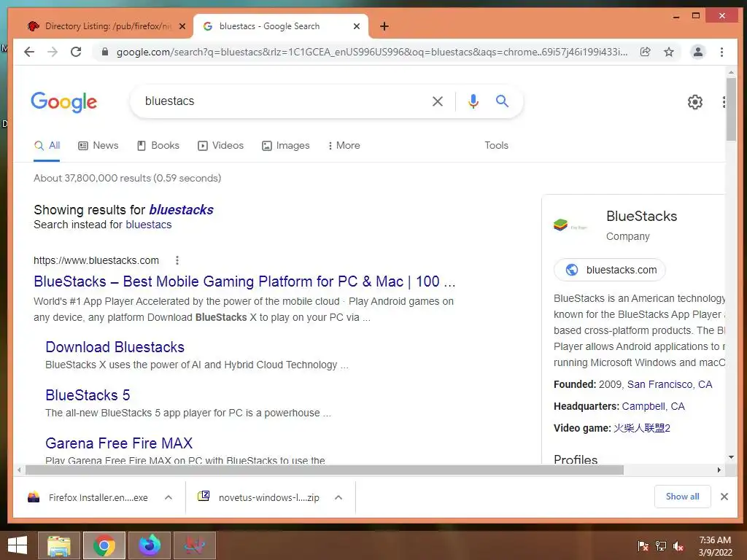Click the Google logo
747x560 pixels.
click(64, 102)
